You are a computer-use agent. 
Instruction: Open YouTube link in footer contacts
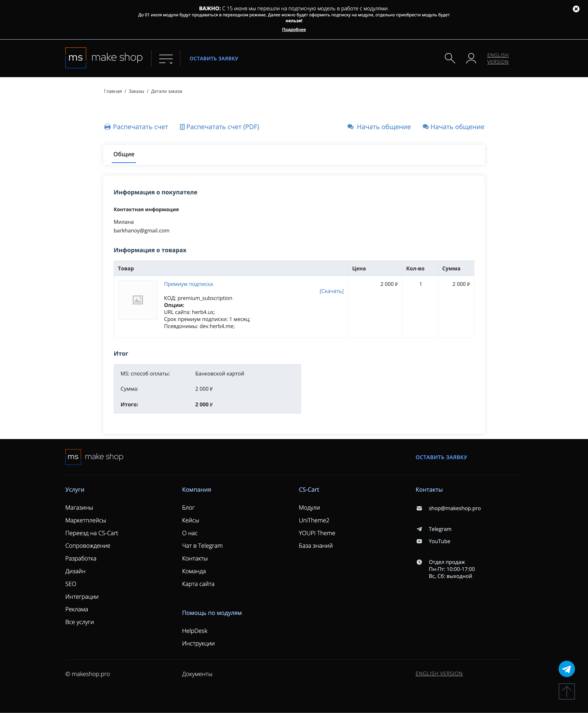pos(439,541)
